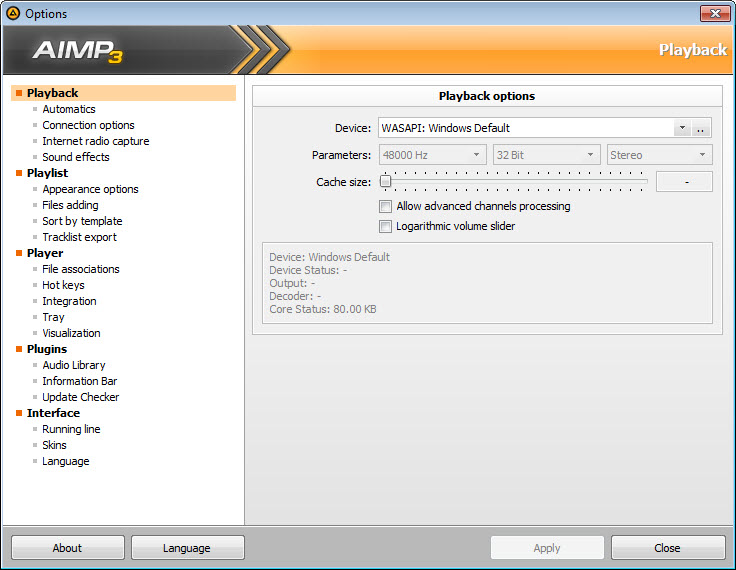736x570 pixels.
Task: Select the Plugins category
Action: [x=47, y=349]
